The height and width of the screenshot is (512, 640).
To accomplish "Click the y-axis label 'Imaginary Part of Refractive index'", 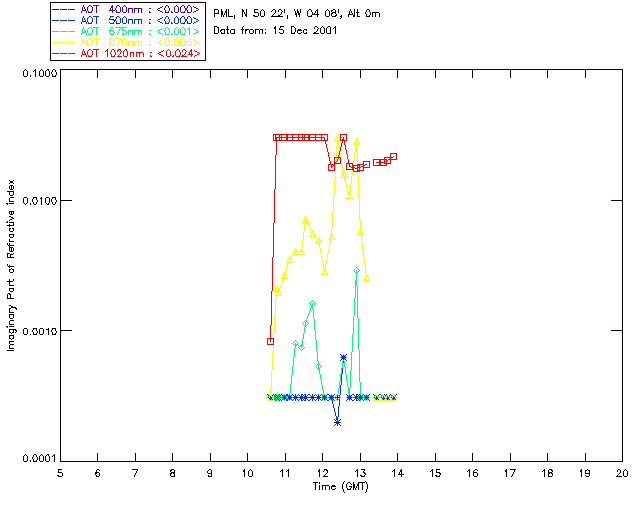I will pos(11,265).
